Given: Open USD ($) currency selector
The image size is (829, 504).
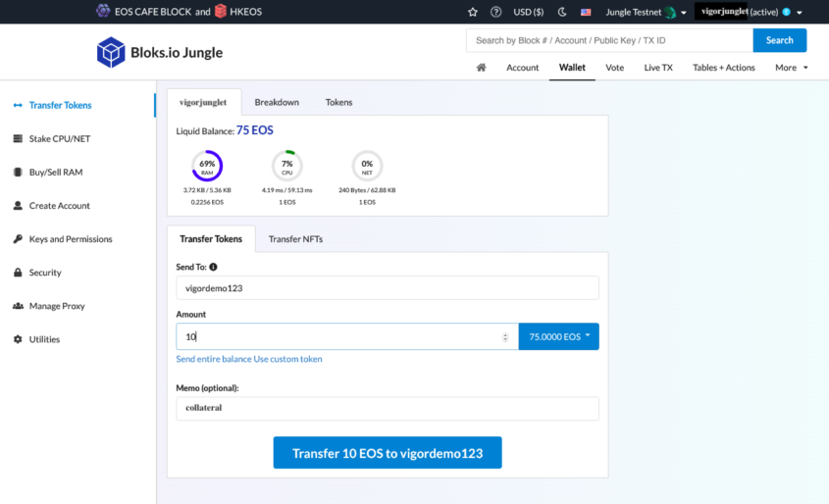Looking at the screenshot, I should point(528,12).
